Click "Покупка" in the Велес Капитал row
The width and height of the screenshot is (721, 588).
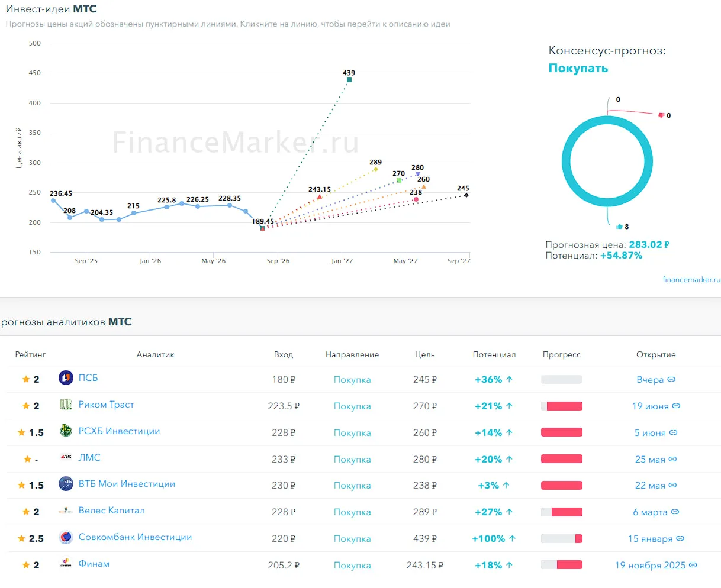[352, 512]
